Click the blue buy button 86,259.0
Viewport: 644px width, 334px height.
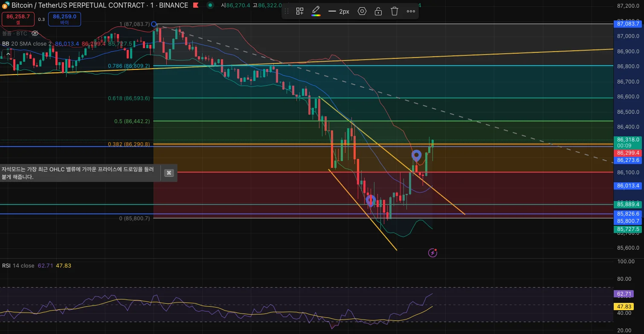64,19
